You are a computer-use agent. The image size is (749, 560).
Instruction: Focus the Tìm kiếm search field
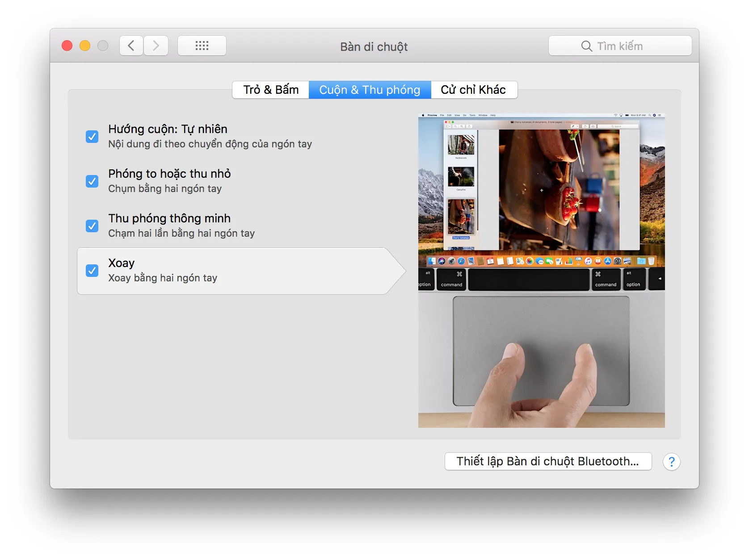click(620, 46)
